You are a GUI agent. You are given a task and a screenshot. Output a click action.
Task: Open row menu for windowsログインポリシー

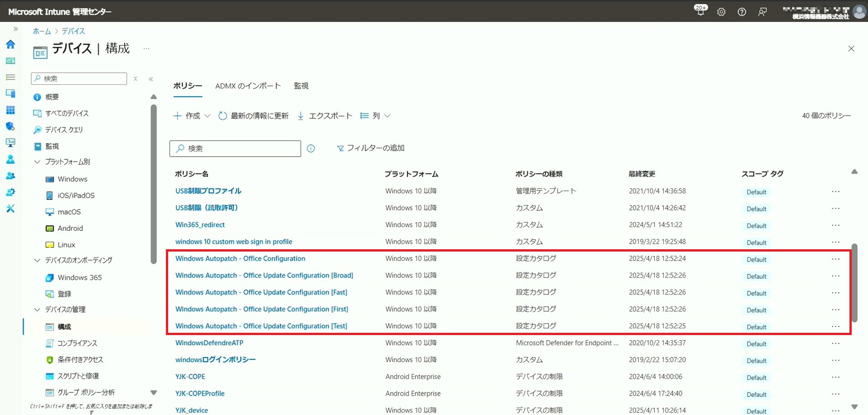(x=835, y=360)
